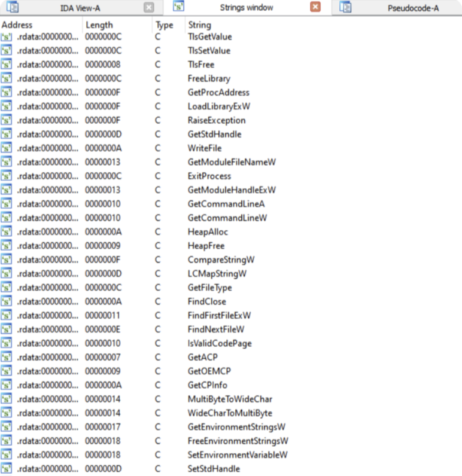Click the string icon beside GetStdHandle
462x476 pixels.
click(x=7, y=135)
